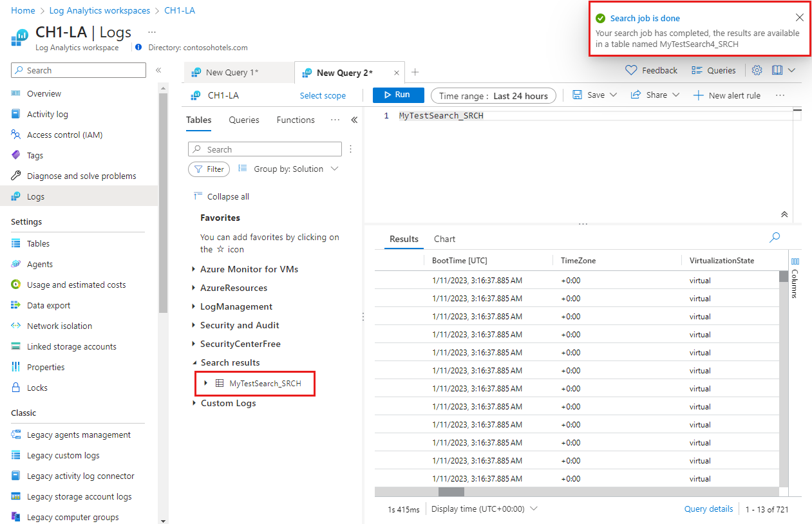This screenshot has width=812, height=524.
Task: Collapse the Tables side pane
Action: (354, 120)
